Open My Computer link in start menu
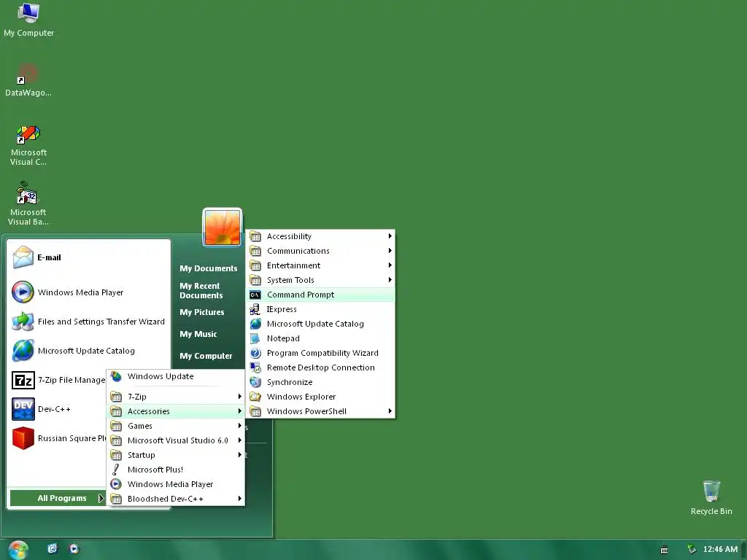The height and width of the screenshot is (560, 747). click(206, 356)
